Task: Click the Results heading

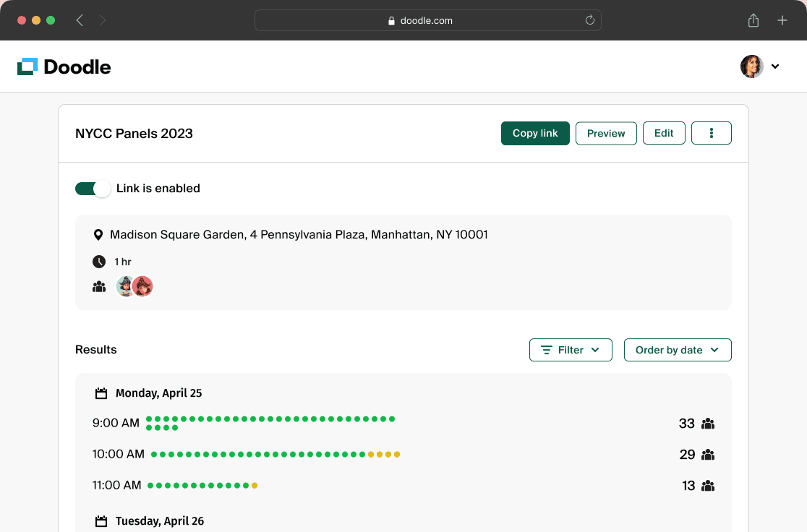Action: (x=95, y=350)
